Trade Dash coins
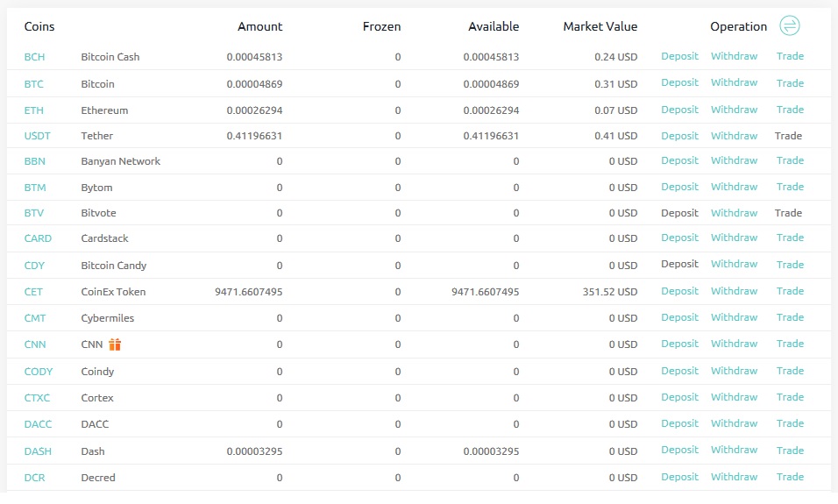 click(x=790, y=450)
